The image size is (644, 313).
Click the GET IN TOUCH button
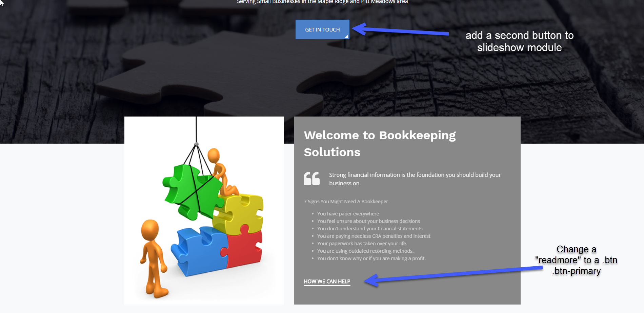pos(322,29)
